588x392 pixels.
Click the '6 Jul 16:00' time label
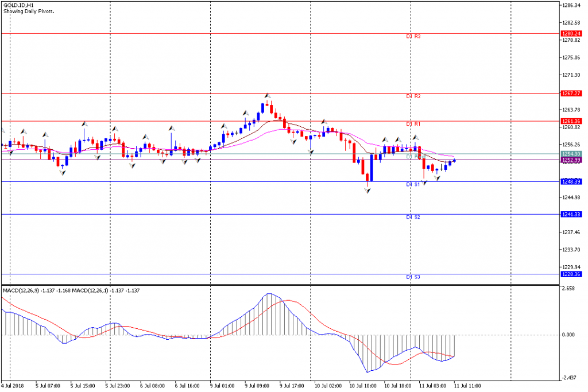click(x=187, y=386)
